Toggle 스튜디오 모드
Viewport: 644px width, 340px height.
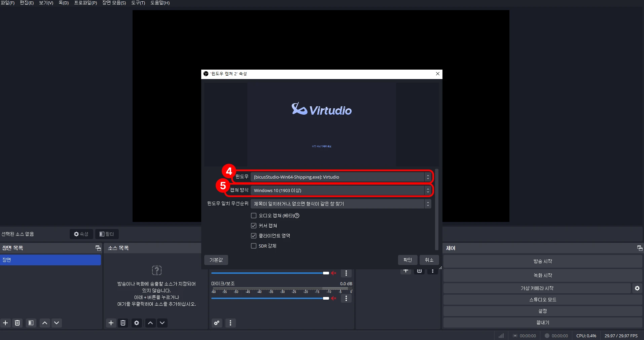click(543, 300)
